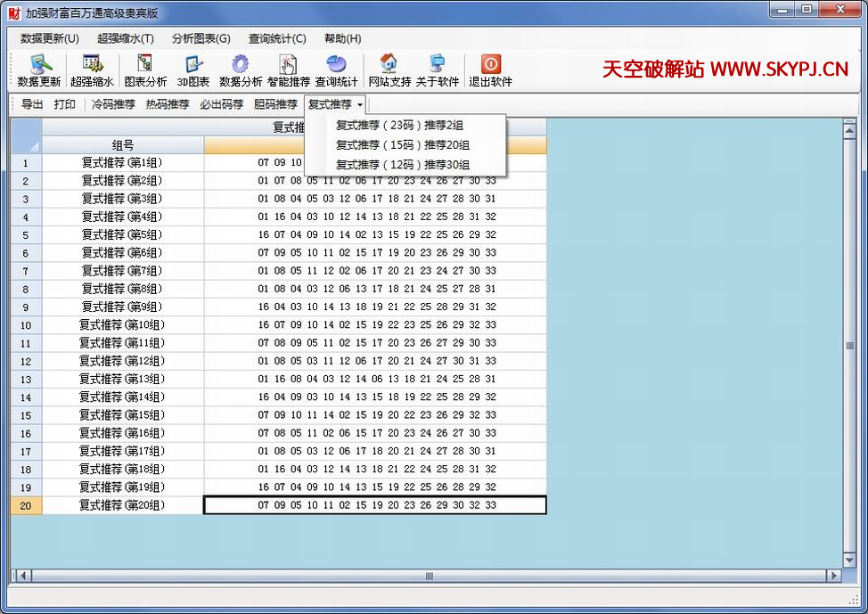Click the 关于软件 toolbar icon
This screenshot has height=614, width=868.
[437, 64]
